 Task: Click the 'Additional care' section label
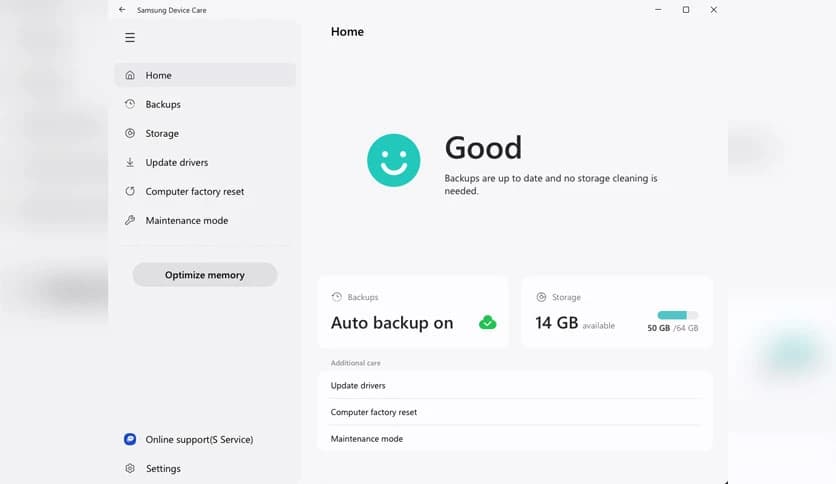pos(356,363)
